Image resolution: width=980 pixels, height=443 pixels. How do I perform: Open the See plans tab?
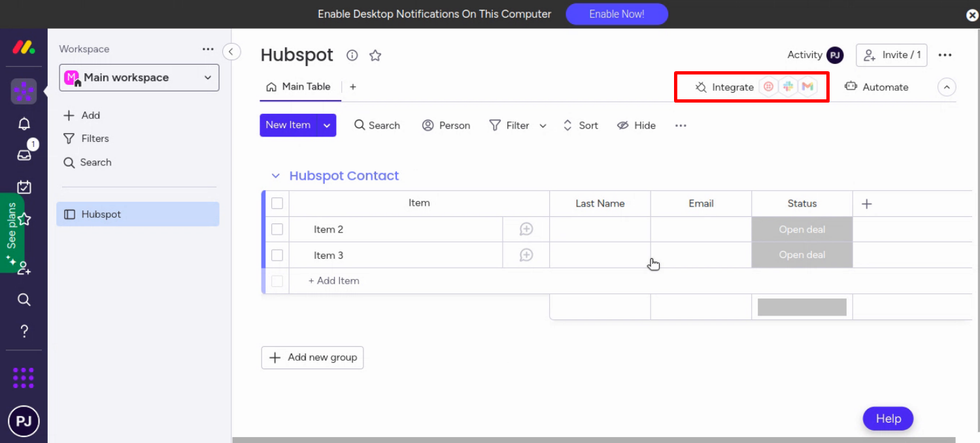click(12, 233)
